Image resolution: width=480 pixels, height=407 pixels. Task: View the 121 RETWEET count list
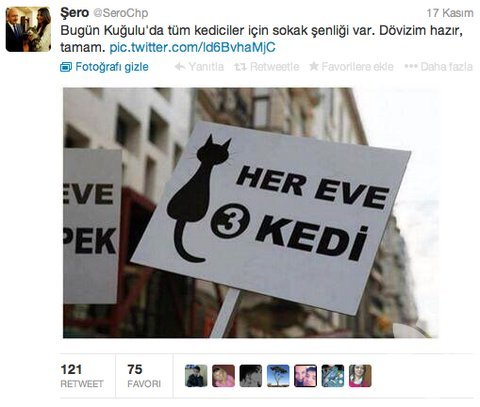pyautogui.click(x=82, y=376)
